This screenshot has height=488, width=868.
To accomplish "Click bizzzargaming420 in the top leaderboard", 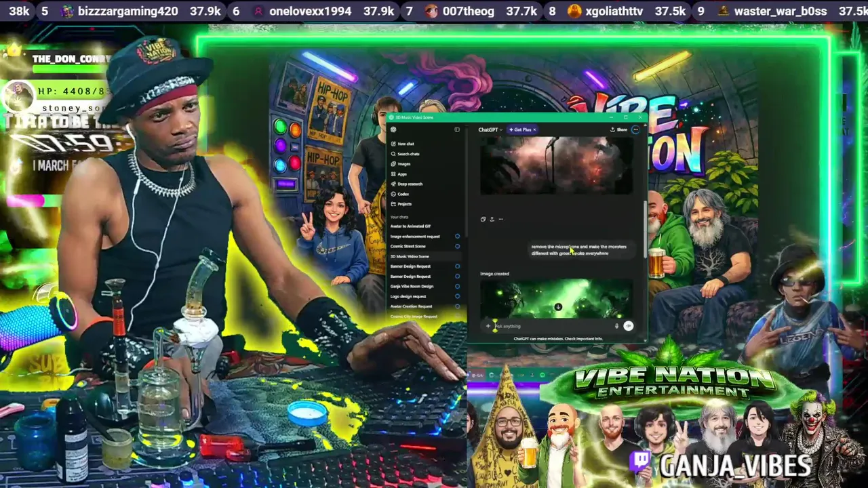I will pyautogui.click(x=127, y=11).
